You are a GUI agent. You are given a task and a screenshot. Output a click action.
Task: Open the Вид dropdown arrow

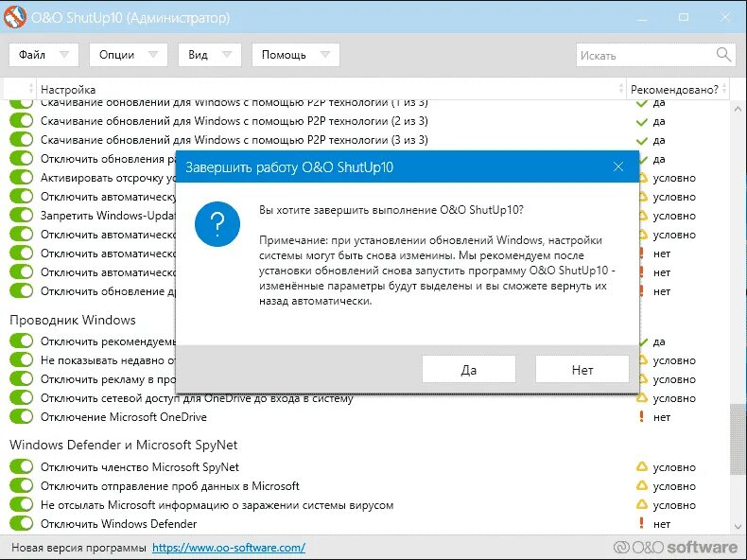(x=227, y=55)
